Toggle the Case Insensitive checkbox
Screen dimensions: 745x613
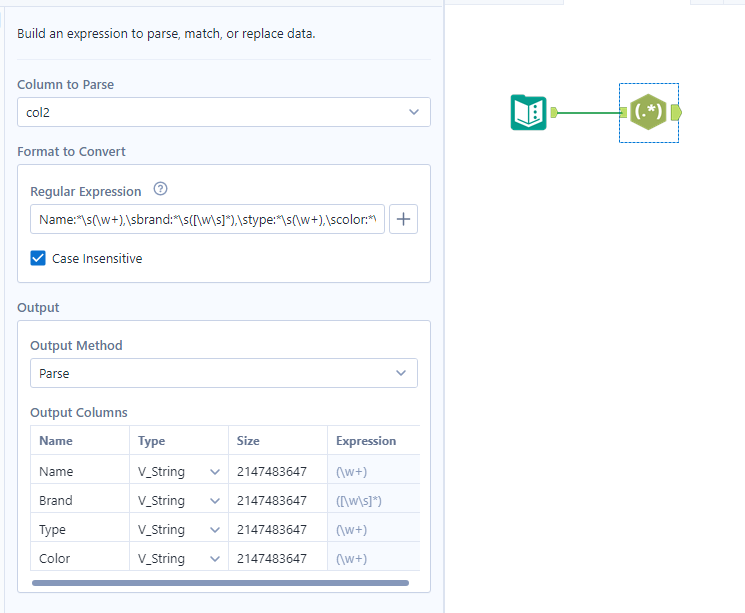coord(39,258)
